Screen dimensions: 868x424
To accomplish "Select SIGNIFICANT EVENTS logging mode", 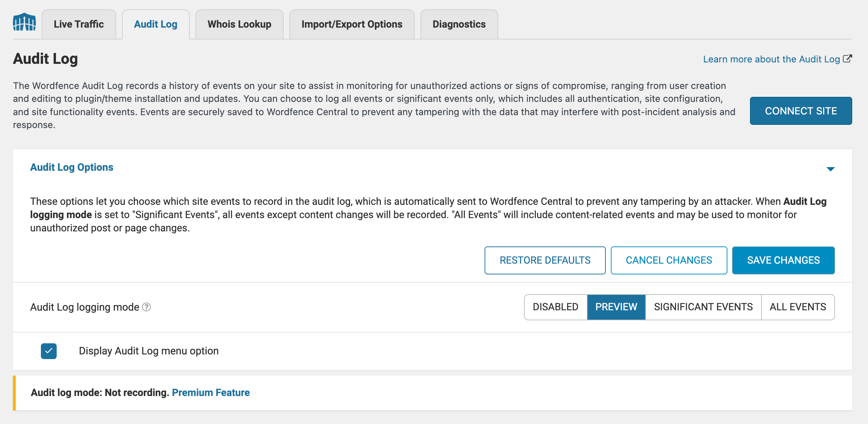I will [704, 306].
